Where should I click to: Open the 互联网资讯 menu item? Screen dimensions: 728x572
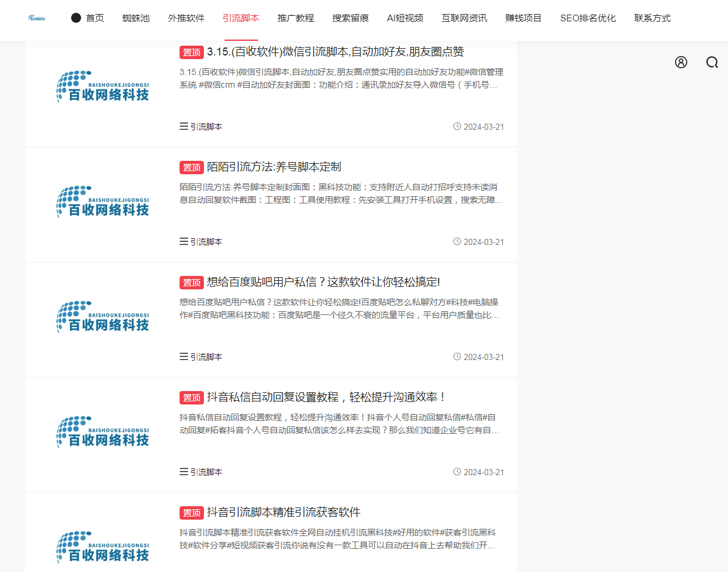pyautogui.click(x=464, y=18)
